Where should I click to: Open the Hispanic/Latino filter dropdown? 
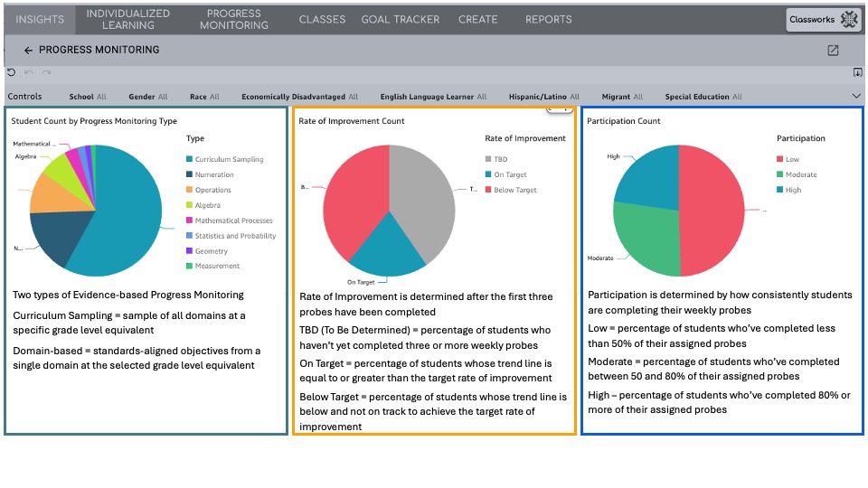543,97
